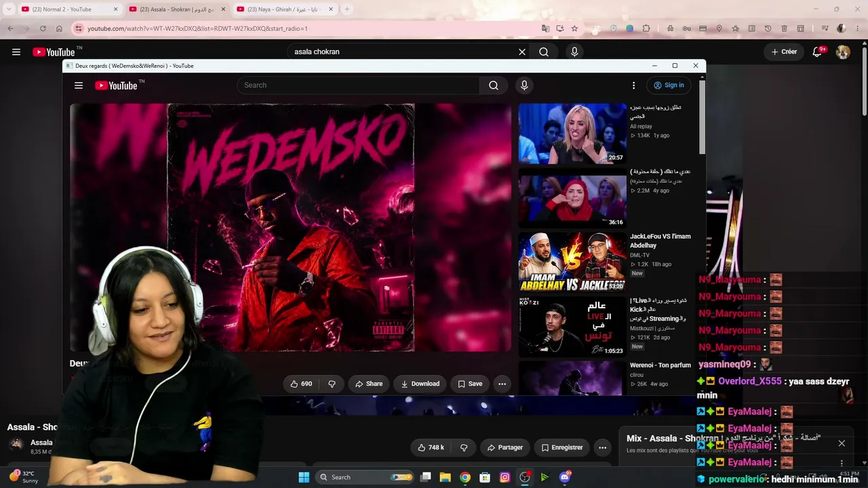868x488 pixels.
Task: Reload the page in Chrome
Action: pyautogui.click(x=43, y=28)
